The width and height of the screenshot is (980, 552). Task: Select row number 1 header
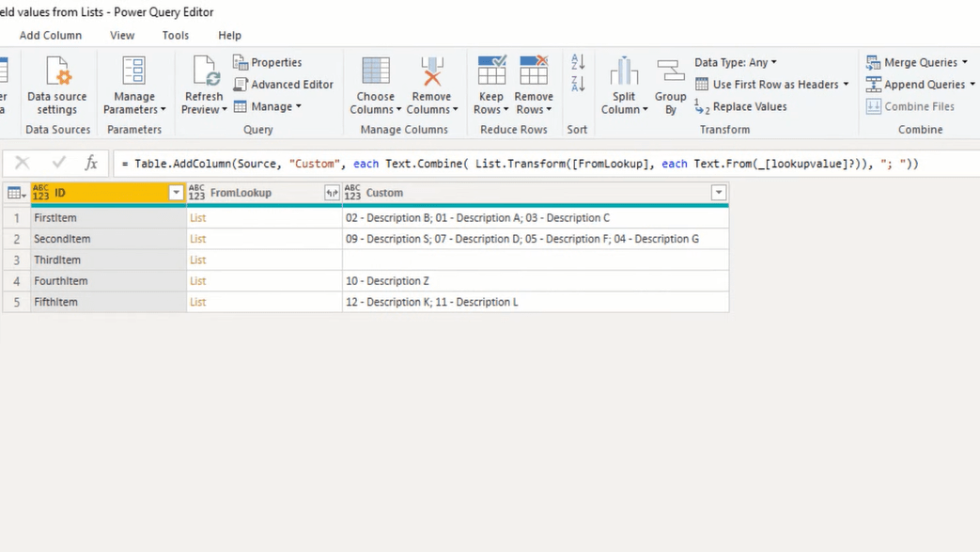pyautogui.click(x=17, y=218)
